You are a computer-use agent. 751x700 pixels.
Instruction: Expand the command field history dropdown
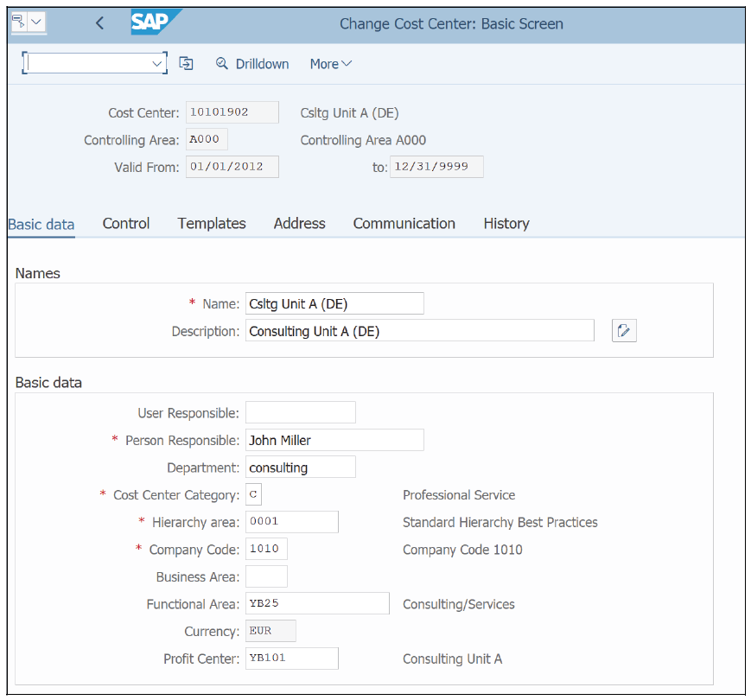pyautogui.click(x=156, y=63)
